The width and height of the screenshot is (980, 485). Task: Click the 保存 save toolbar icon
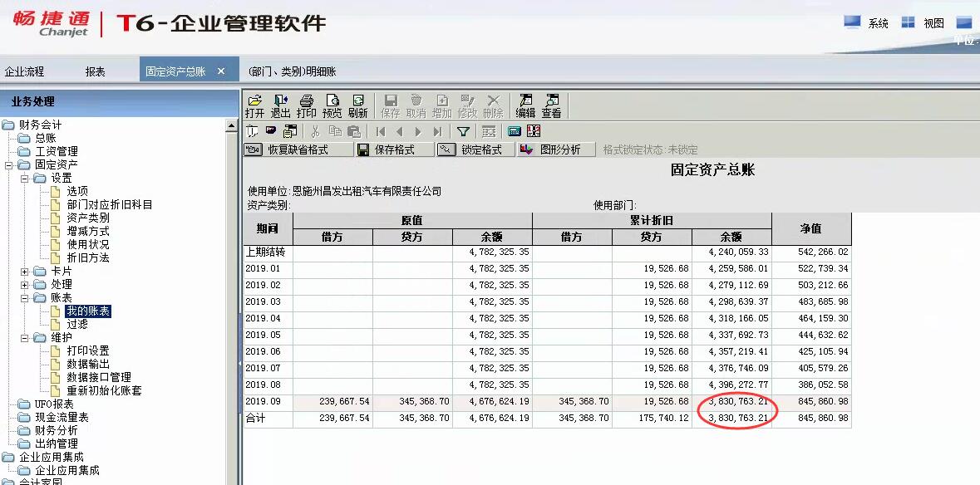point(391,106)
